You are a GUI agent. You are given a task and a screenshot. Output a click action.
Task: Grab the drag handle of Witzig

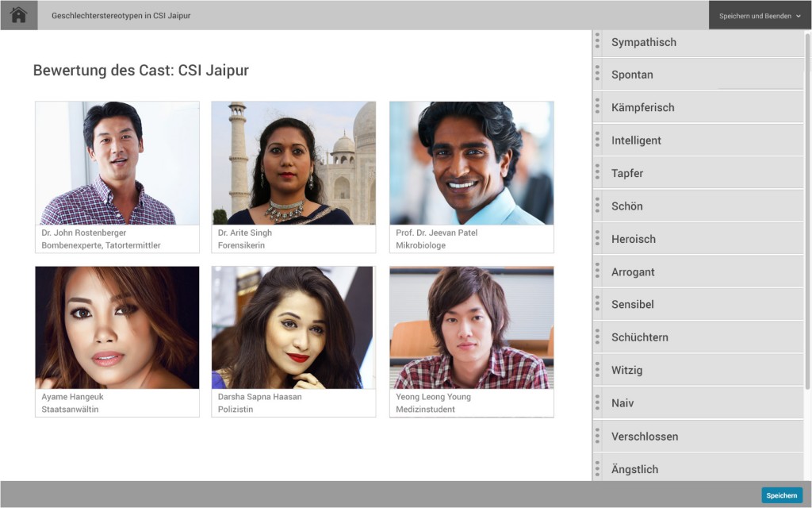[x=597, y=370]
